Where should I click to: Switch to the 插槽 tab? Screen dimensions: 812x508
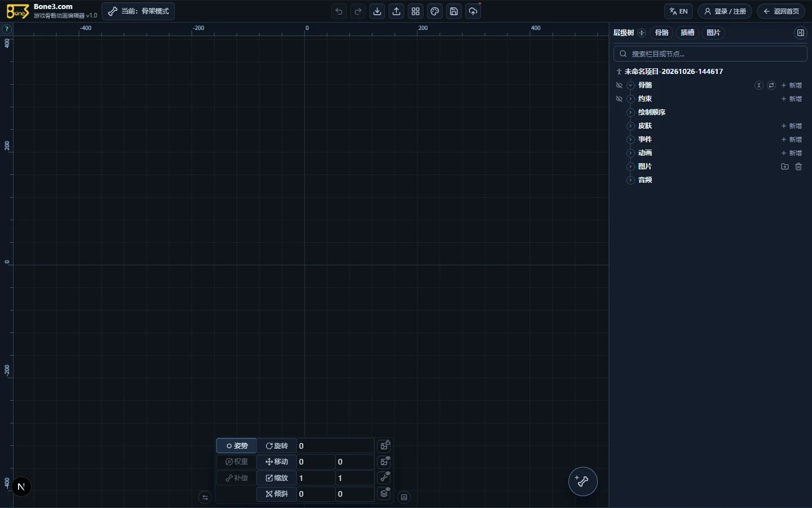coord(687,33)
